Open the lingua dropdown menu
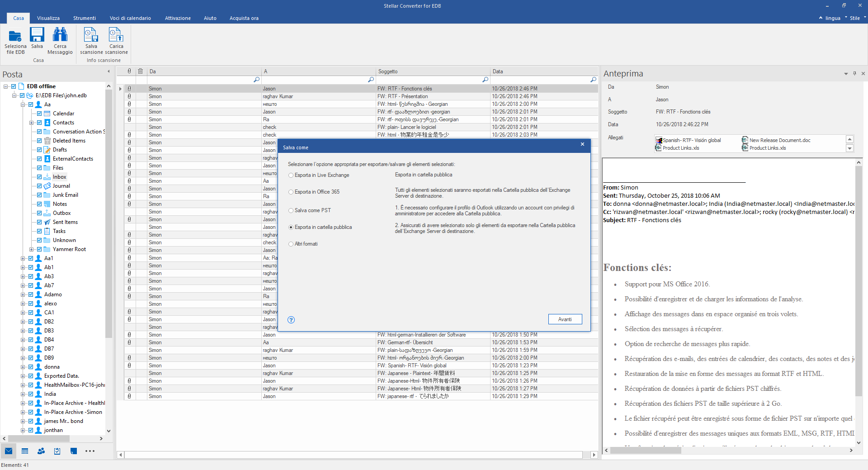This screenshot has width=868, height=470. (833, 18)
